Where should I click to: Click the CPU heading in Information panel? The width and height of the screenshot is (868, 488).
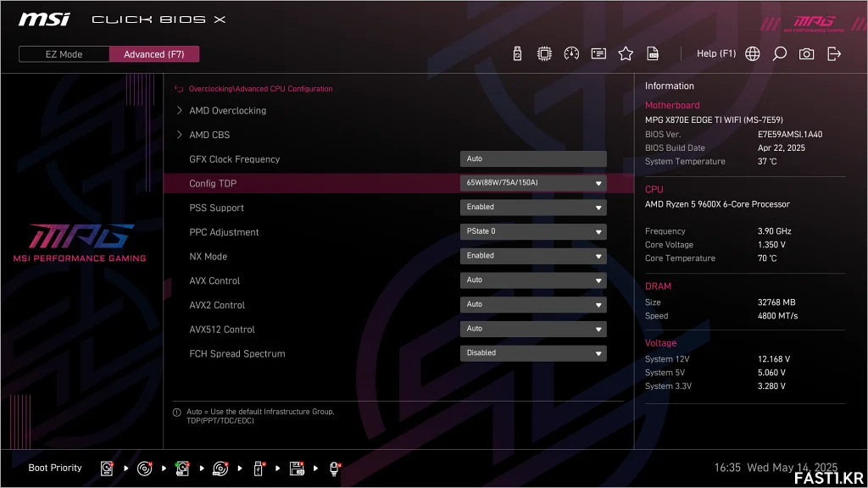(654, 189)
